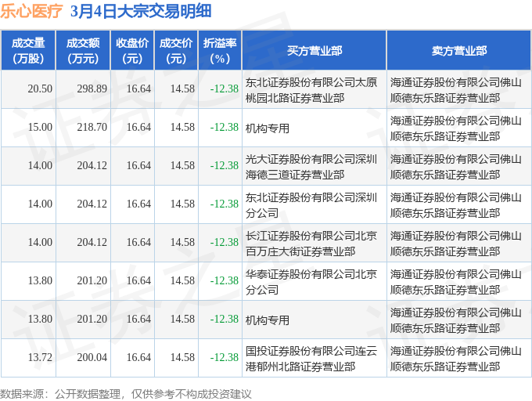This screenshot has height=401, width=532.
Task: Select the 折溢率(%) column header
Action: coord(220,50)
